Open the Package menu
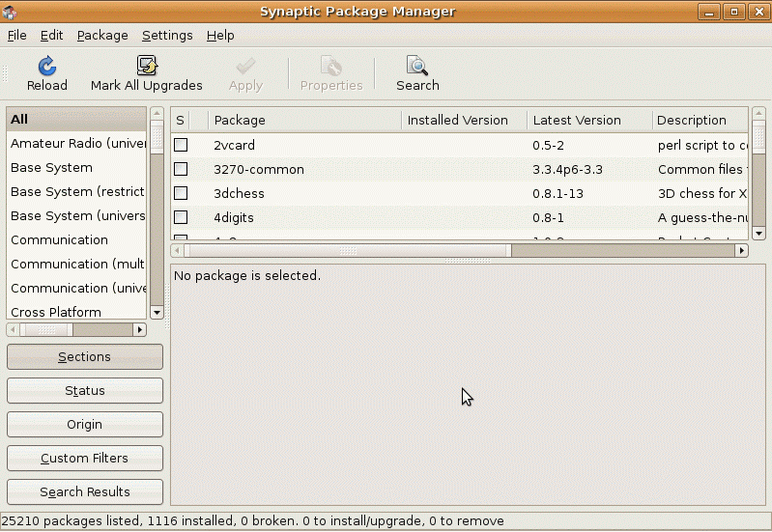The height and width of the screenshot is (532, 772). pos(102,36)
